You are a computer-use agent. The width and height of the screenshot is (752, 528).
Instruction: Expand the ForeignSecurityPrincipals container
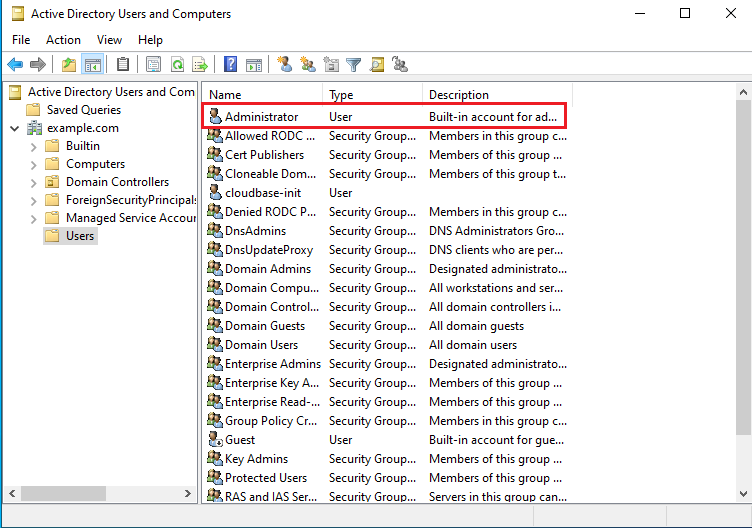click(33, 201)
